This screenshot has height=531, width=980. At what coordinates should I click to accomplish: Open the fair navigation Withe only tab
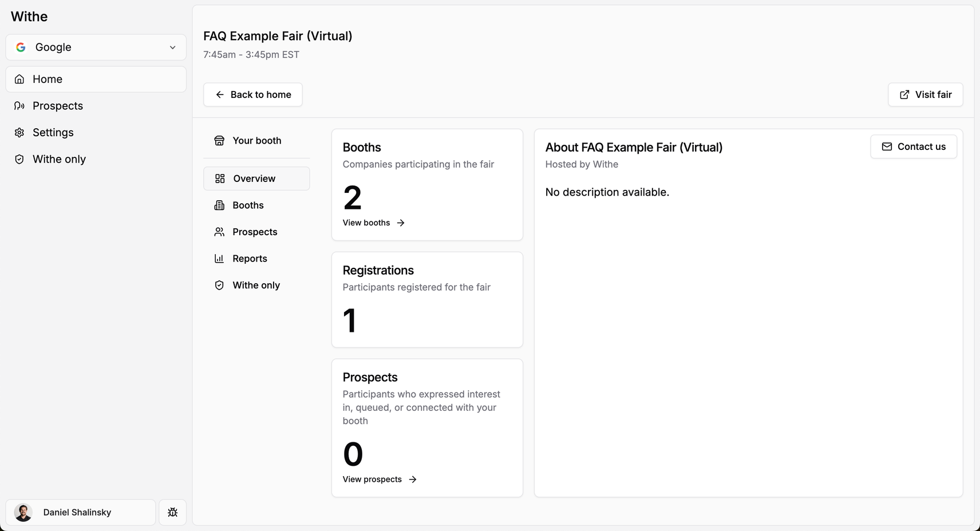(256, 286)
